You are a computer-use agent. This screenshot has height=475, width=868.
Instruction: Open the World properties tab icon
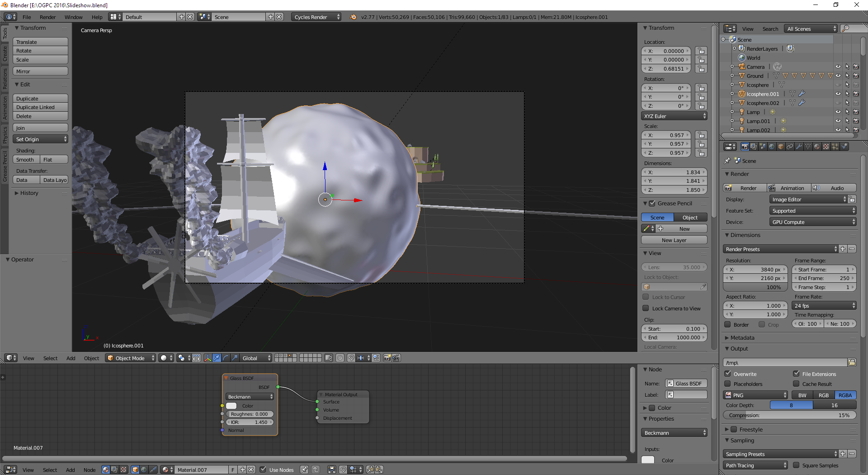coord(772,147)
